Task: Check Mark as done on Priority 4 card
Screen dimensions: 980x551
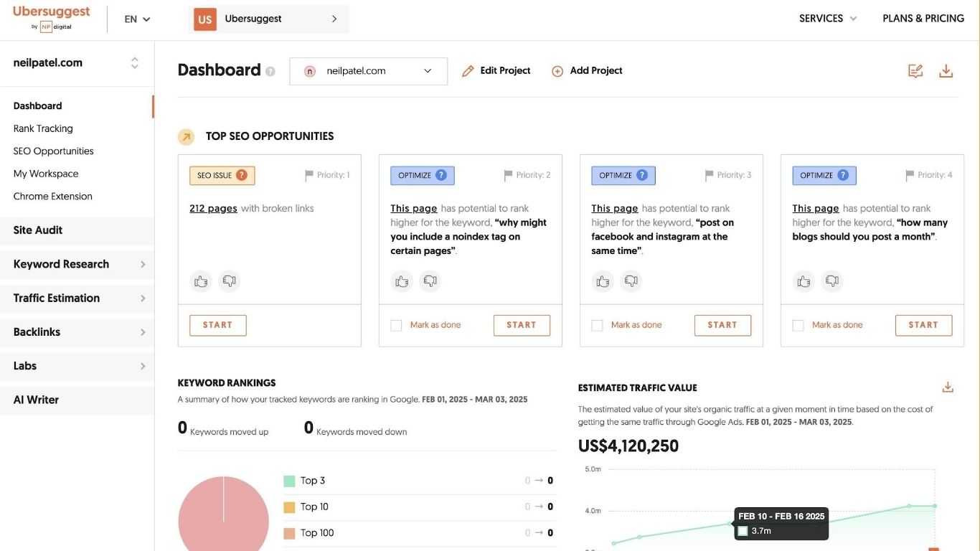Action: (798, 325)
